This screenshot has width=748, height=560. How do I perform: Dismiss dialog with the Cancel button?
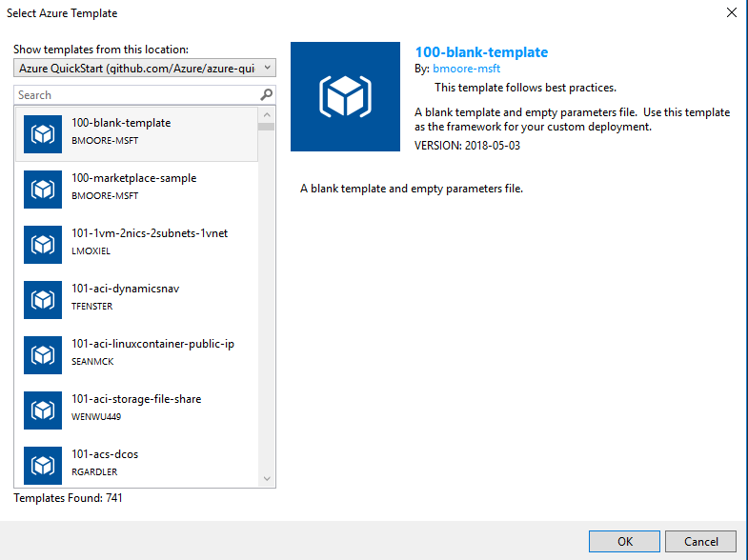(x=700, y=541)
